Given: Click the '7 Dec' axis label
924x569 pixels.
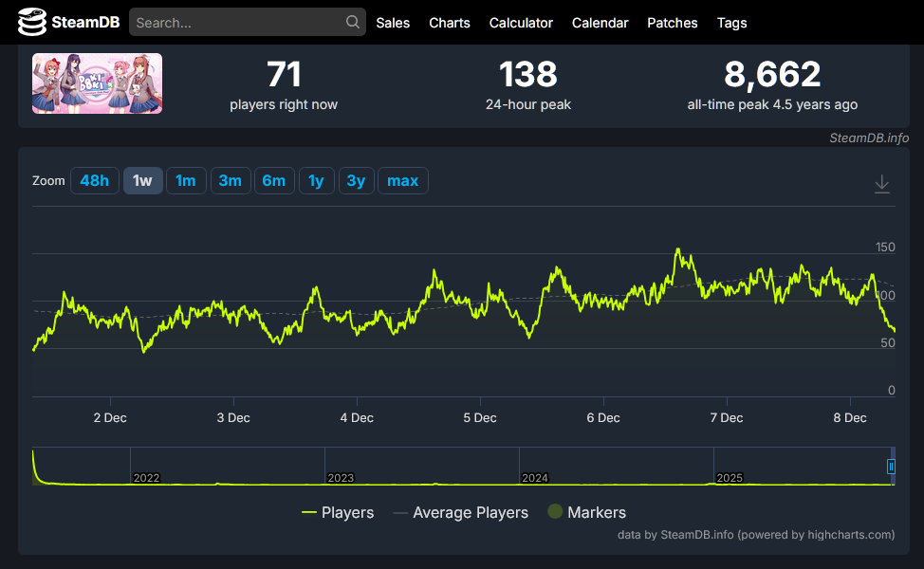Looking at the screenshot, I should pyautogui.click(x=727, y=417).
